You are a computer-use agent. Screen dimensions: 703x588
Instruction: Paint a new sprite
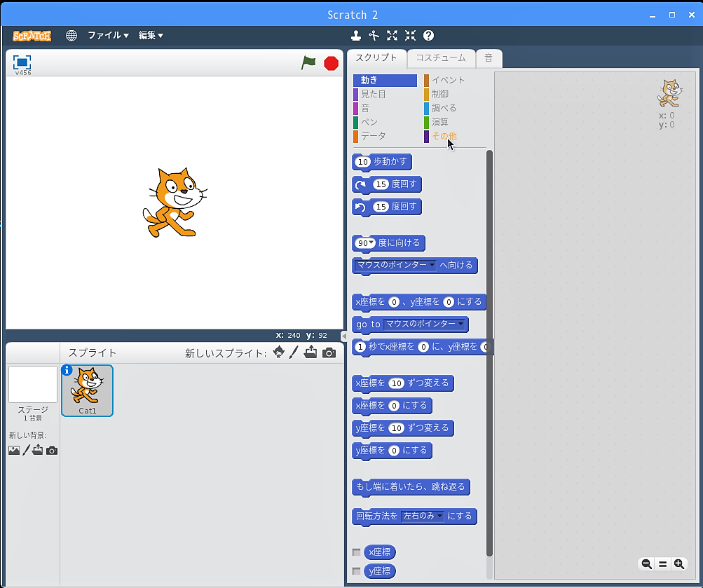tap(294, 353)
